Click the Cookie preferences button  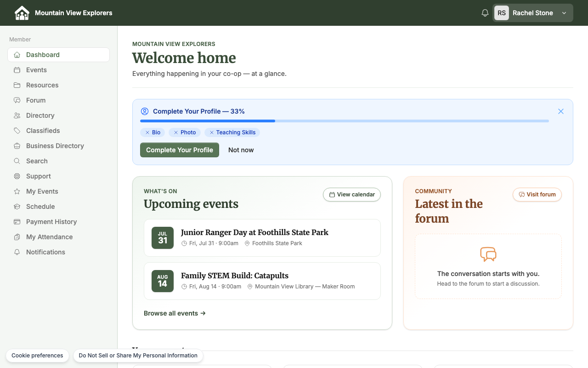pos(37,356)
